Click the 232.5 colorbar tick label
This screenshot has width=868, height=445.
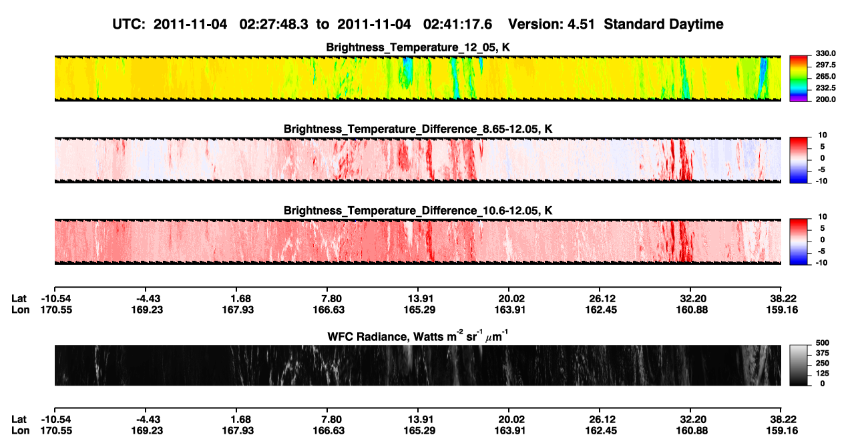click(826, 88)
